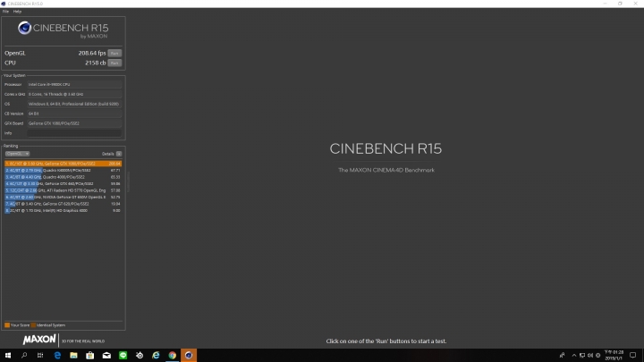Open the SteelSeries Engine taskbar icon
644x362 pixels.
(x=140, y=356)
